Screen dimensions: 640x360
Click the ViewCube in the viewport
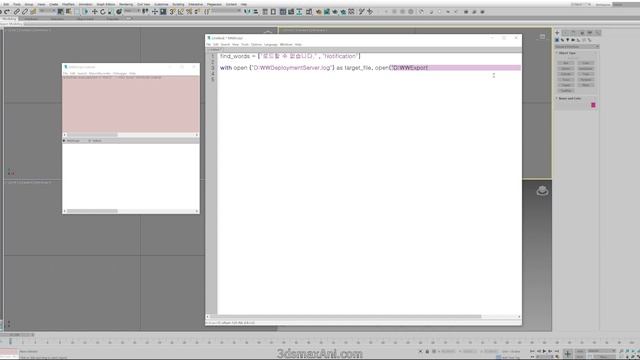[542, 191]
